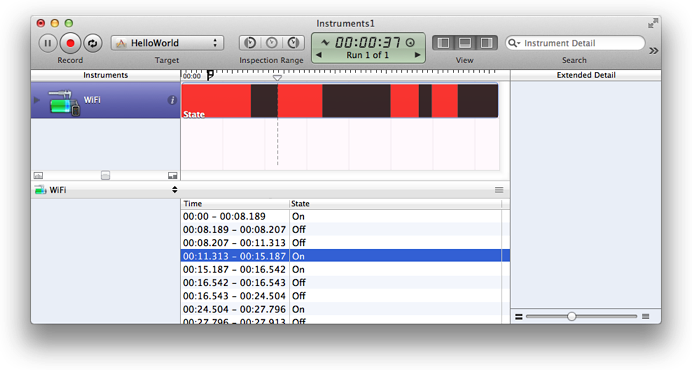The height and width of the screenshot is (370, 692).
Task: Pause the recording with the pause button
Action: 48,43
